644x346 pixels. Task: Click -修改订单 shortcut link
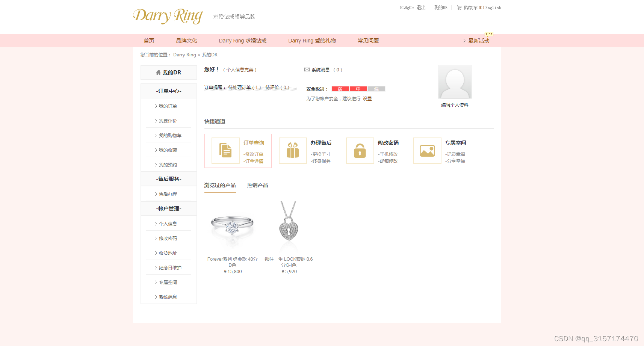tap(253, 154)
